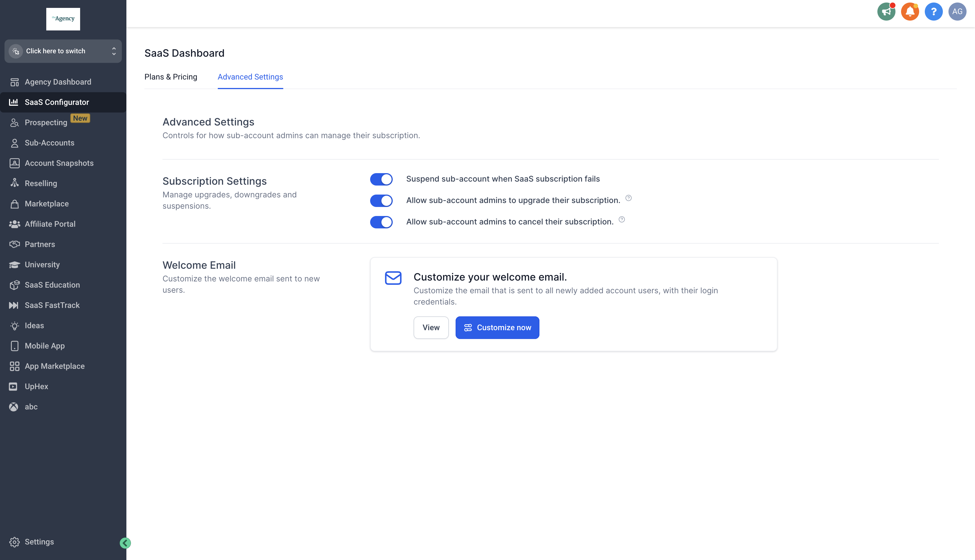The image size is (975, 560).
Task: Go to App Marketplace in sidebar
Action: pos(55,366)
